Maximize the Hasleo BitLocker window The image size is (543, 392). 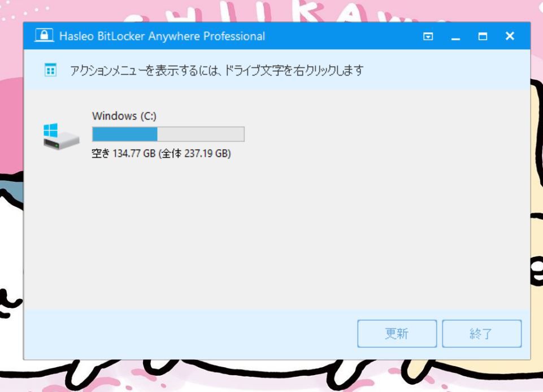(483, 36)
